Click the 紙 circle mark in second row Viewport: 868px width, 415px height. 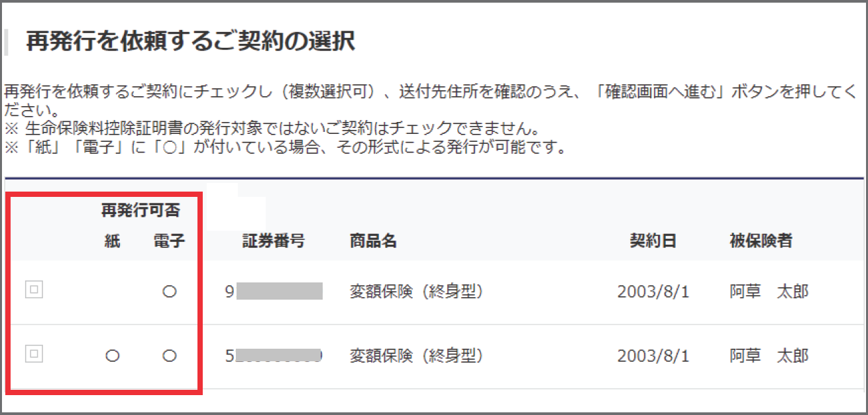113,357
